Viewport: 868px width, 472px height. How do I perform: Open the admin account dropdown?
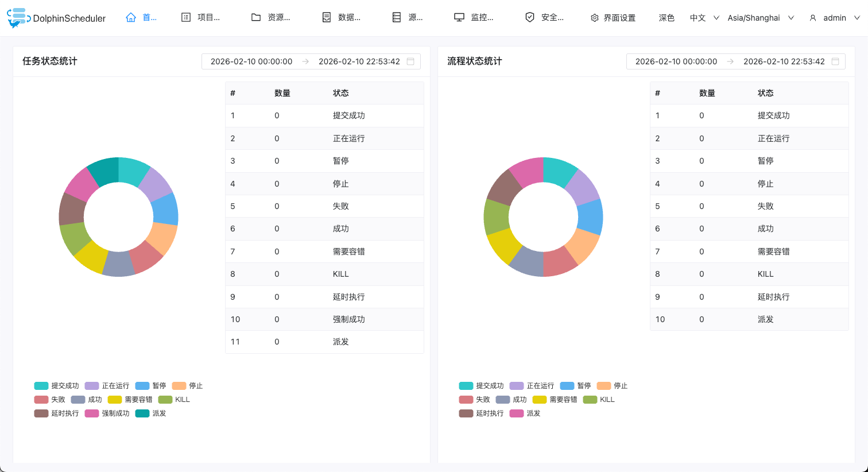point(834,17)
